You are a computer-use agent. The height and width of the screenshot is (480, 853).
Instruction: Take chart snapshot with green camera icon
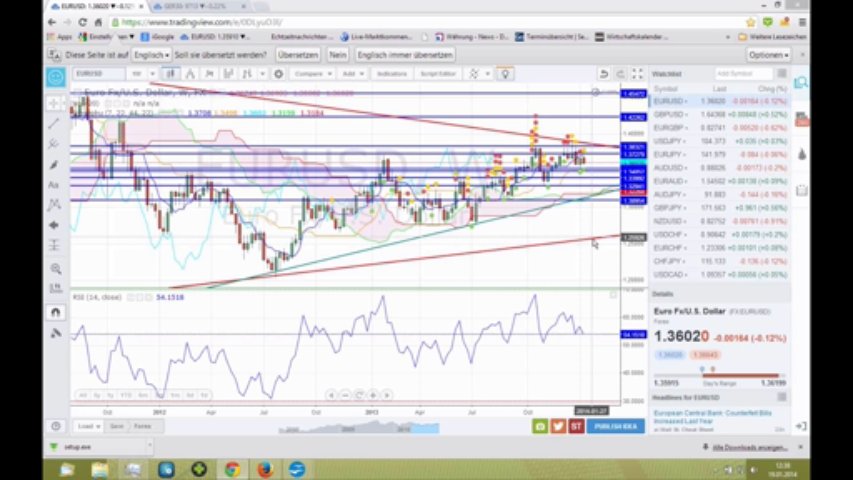tap(540, 426)
